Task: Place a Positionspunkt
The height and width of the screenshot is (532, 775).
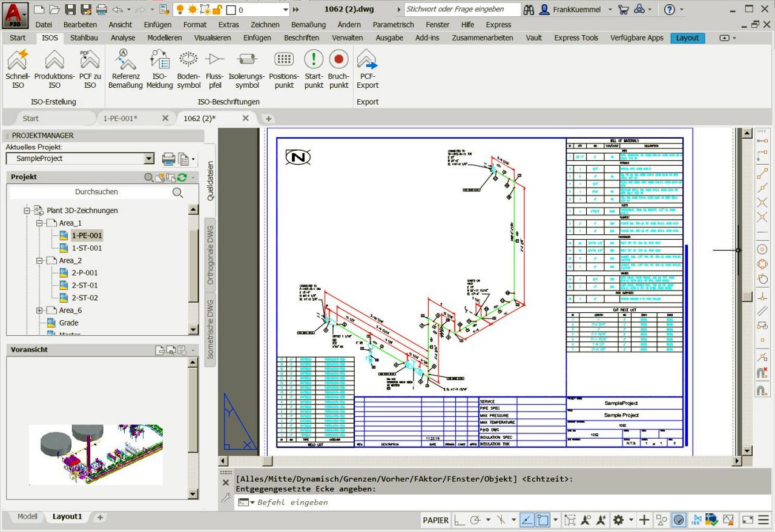Action: [x=284, y=69]
